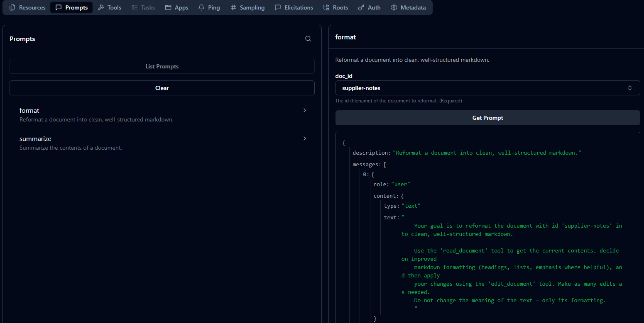
Task: Select the Prompts tab
Action: [71, 7]
